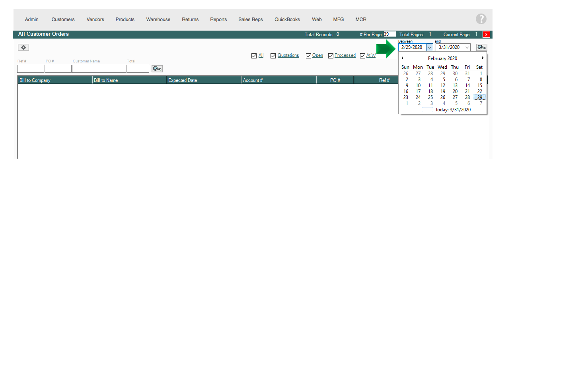Toggle the Open orders checkbox

click(x=308, y=56)
